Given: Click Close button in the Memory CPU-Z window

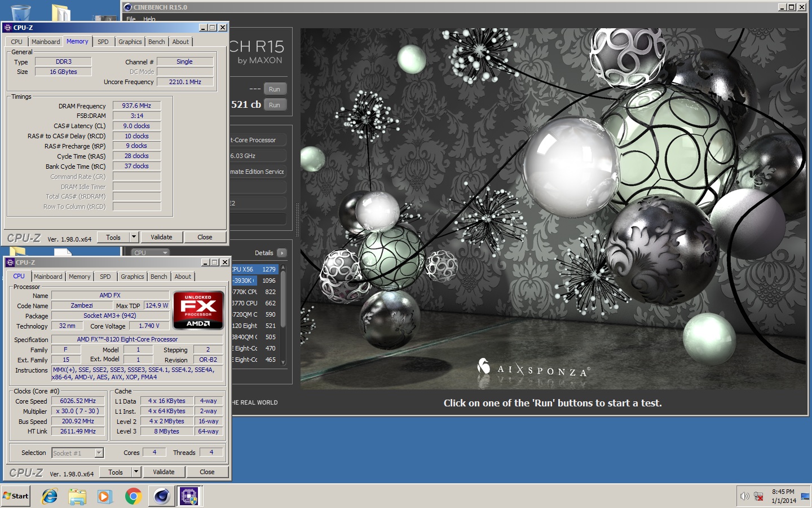Looking at the screenshot, I should pos(205,237).
